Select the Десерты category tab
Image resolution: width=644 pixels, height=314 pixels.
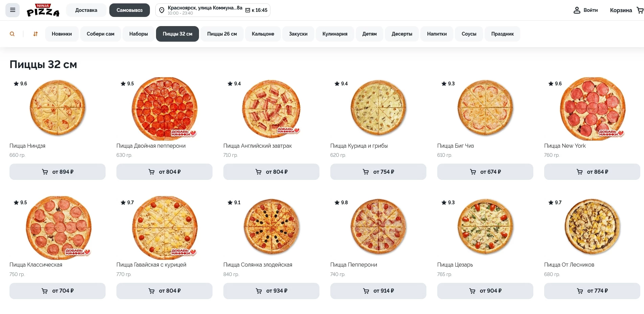(402, 34)
